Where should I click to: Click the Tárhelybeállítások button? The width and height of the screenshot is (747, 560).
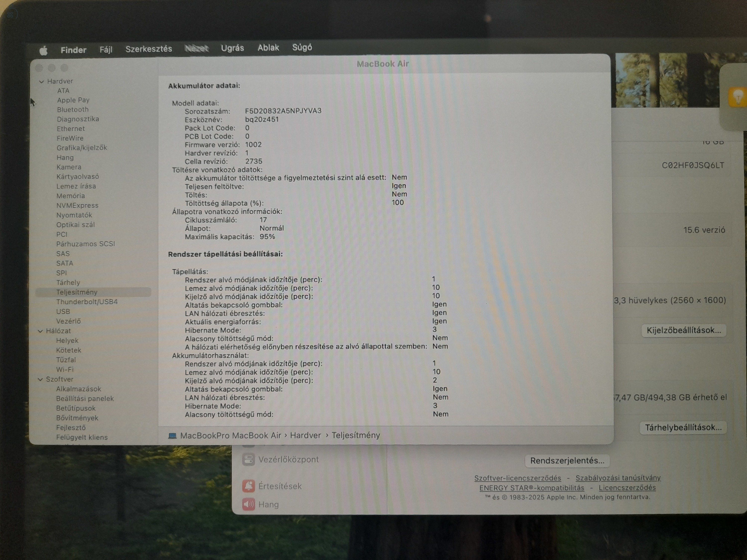(683, 427)
